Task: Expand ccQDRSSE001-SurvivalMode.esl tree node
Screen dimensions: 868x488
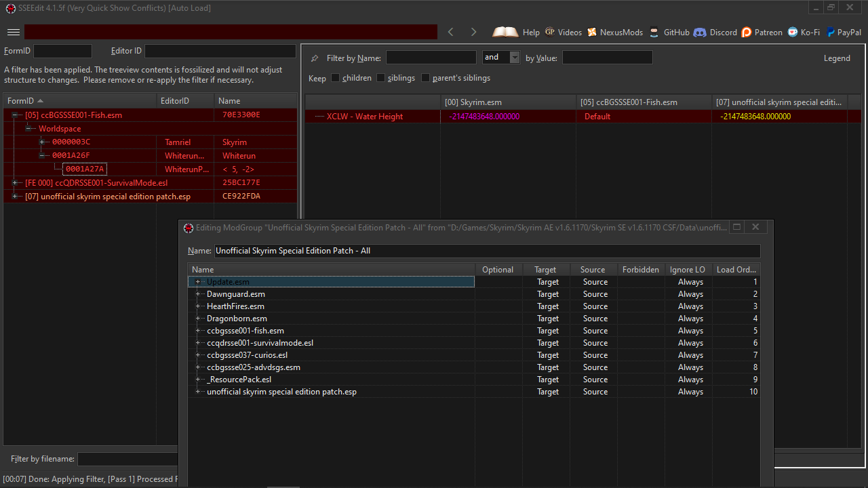Action: pos(15,183)
